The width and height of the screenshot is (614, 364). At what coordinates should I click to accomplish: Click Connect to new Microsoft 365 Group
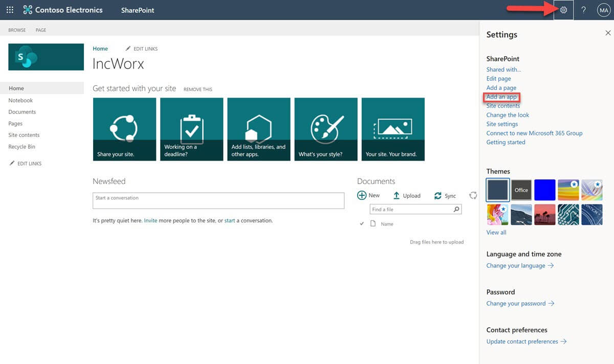534,133
